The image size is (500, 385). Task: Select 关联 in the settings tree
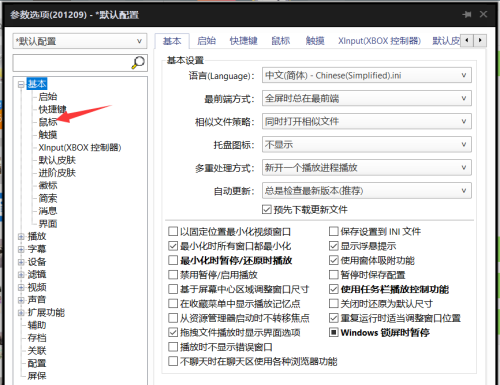pos(37,351)
